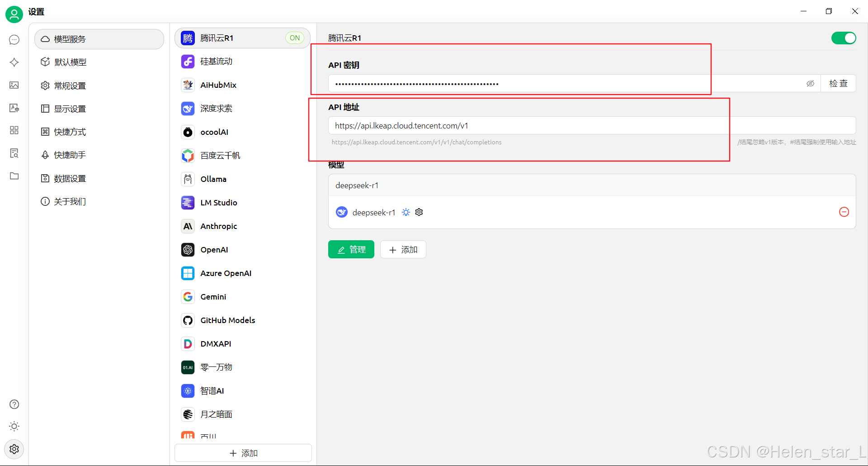Select 百度云千帆 provider
This screenshot has width=868, height=466.
(x=242, y=156)
